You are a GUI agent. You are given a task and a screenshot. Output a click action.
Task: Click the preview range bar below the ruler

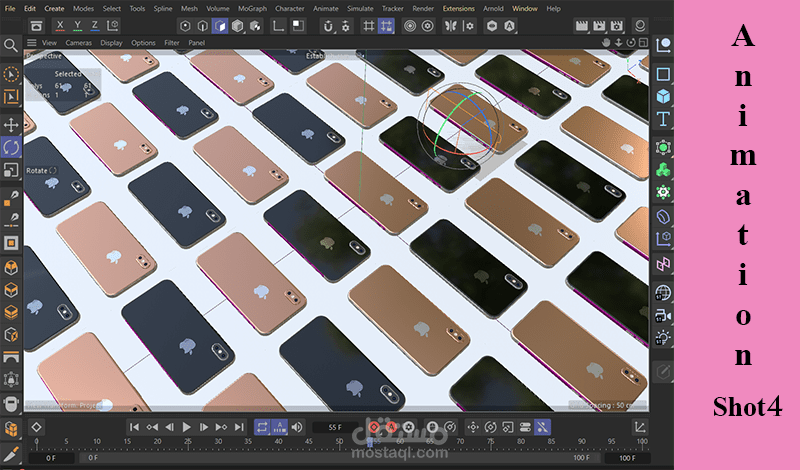click(x=339, y=458)
